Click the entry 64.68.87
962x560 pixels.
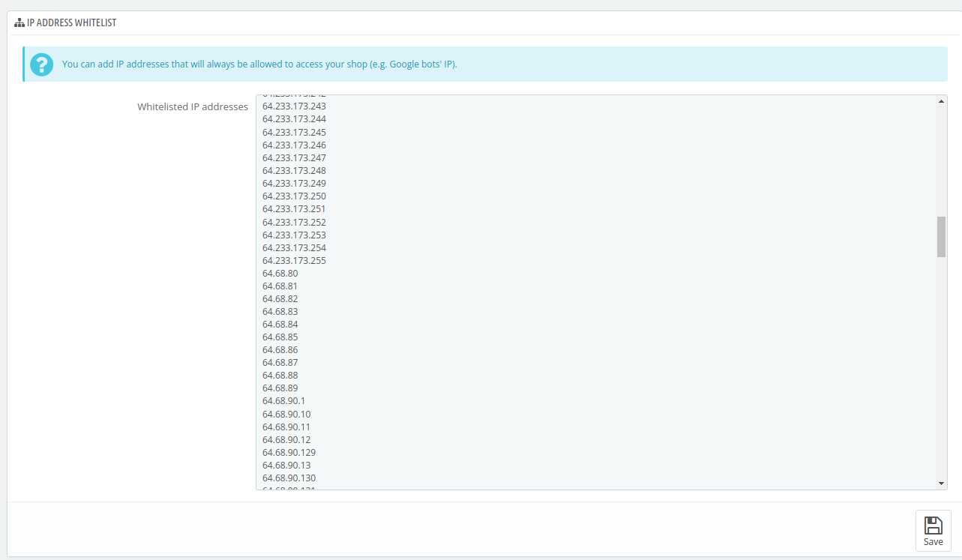pyautogui.click(x=280, y=362)
